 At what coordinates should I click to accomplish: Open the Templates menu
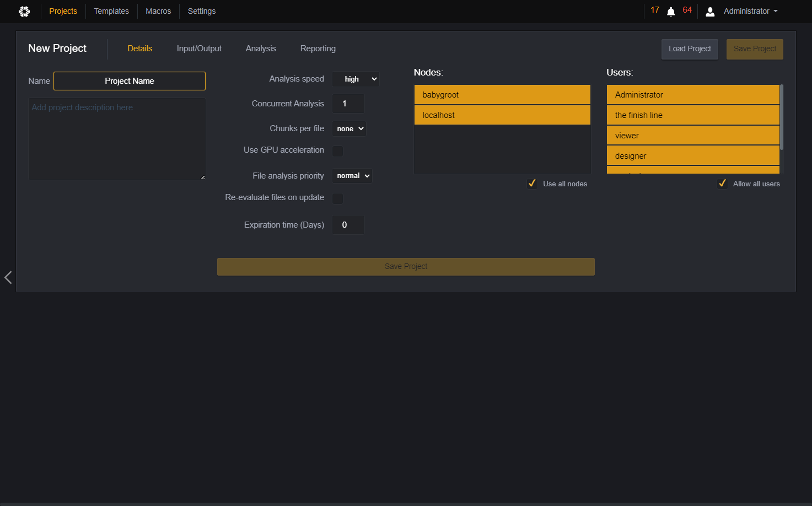(x=111, y=11)
